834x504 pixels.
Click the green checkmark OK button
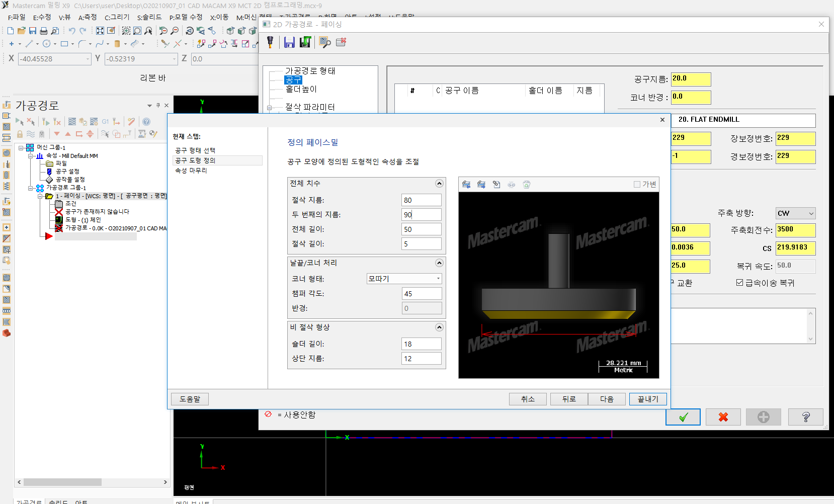click(683, 417)
